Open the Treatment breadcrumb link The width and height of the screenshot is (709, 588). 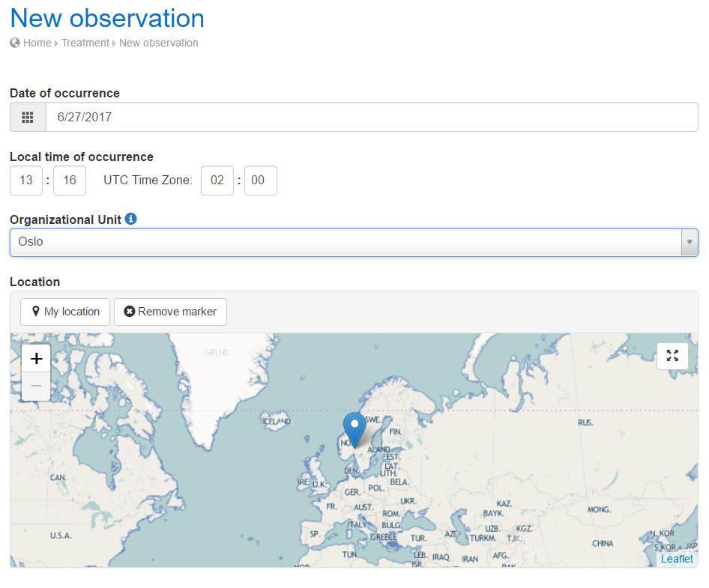point(85,43)
